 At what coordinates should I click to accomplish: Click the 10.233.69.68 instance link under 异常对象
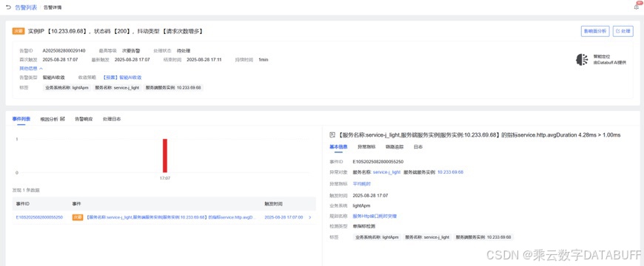[x=451, y=172]
